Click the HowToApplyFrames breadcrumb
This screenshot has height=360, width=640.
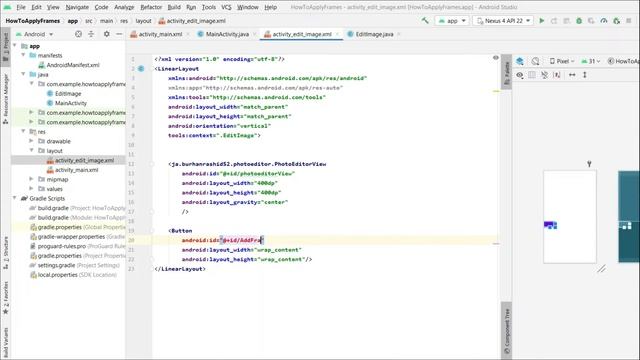(x=33, y=21)
